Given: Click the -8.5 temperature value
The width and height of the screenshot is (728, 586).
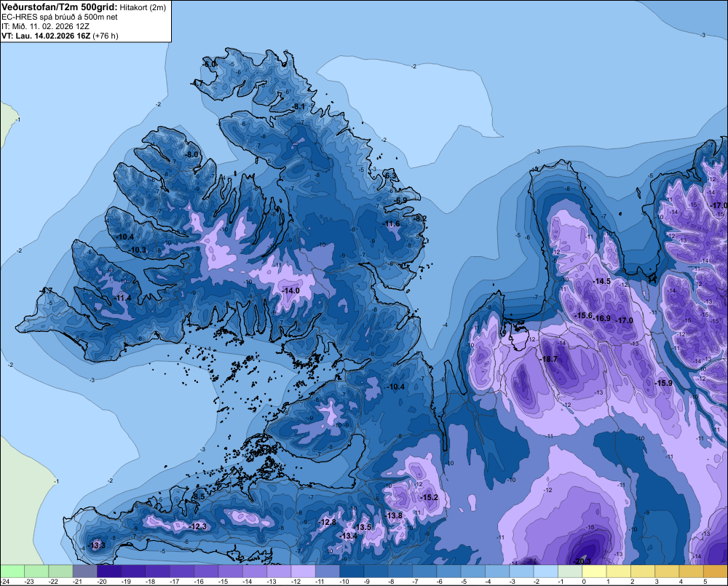Looking at the screenshot, I should pos(199,496).
